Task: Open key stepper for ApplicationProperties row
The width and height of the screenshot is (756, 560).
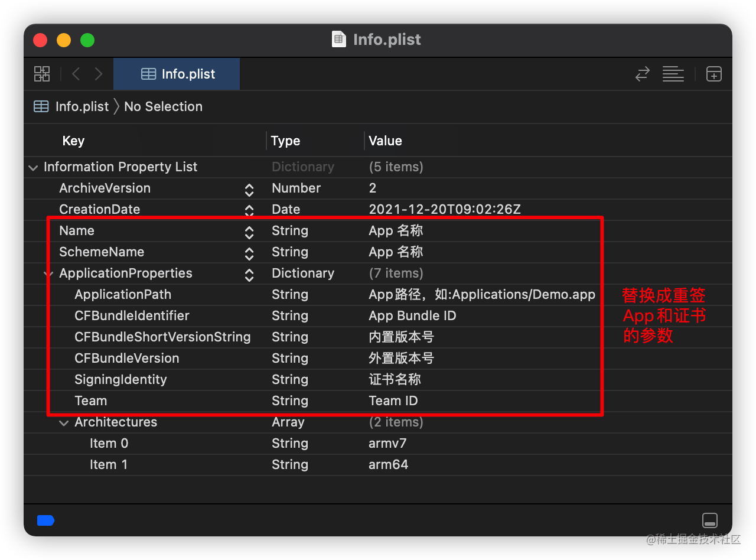Action: 249,274
